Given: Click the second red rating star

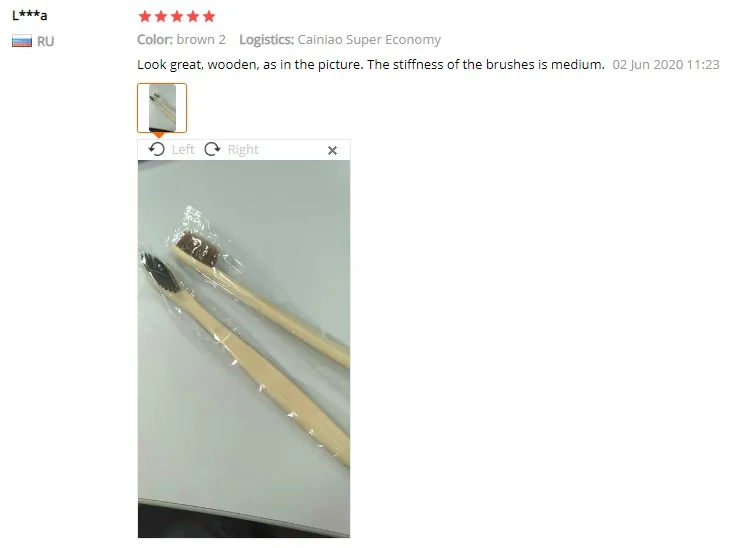Looking at the screenshot, I should click(x=161, y=17).
